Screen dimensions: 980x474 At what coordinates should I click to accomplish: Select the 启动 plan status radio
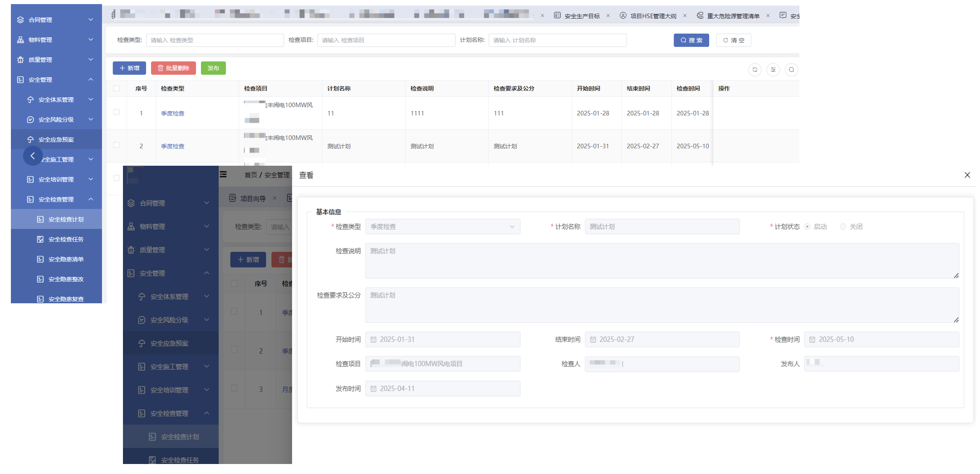[x=807, y=227]
